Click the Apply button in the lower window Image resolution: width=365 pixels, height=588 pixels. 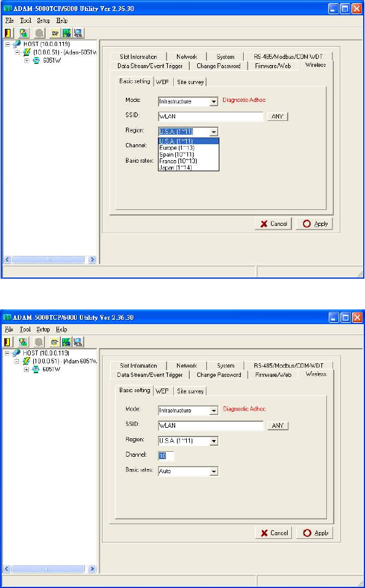pyautogui.click(x=315, y=533)
